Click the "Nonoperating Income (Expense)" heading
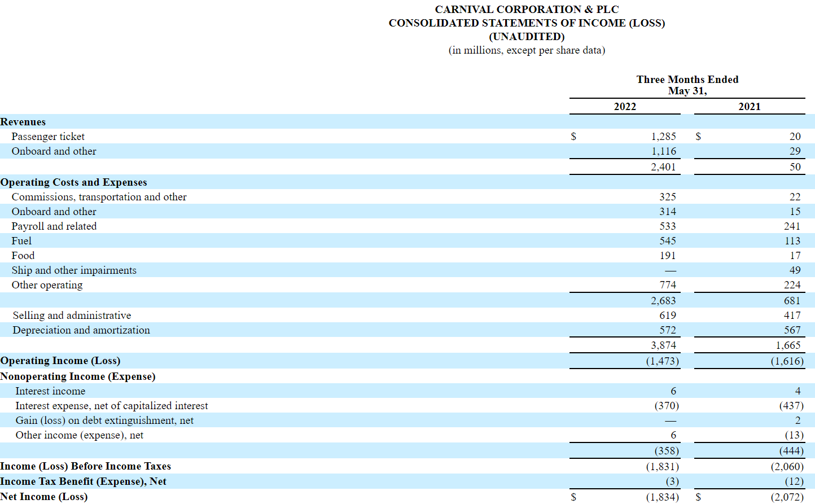The image size is (815, 504). (x=78, y=376)
